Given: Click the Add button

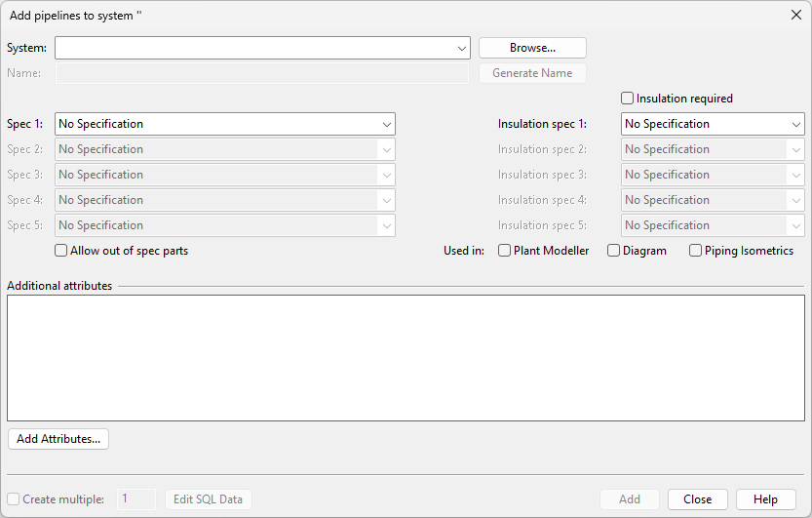Looking at the screenshot, I should click(630, 499).
